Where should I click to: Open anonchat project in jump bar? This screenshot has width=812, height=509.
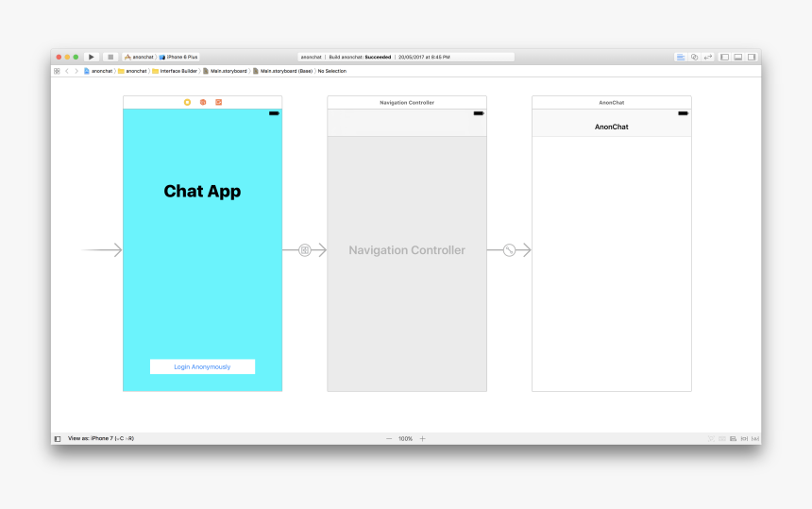click(98, 71)
